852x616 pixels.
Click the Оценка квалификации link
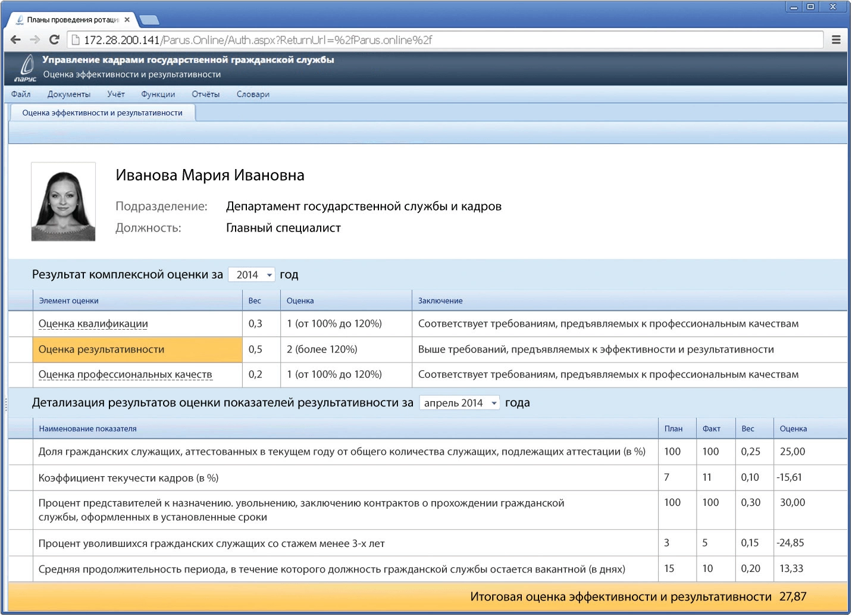[x=93, y=324]
